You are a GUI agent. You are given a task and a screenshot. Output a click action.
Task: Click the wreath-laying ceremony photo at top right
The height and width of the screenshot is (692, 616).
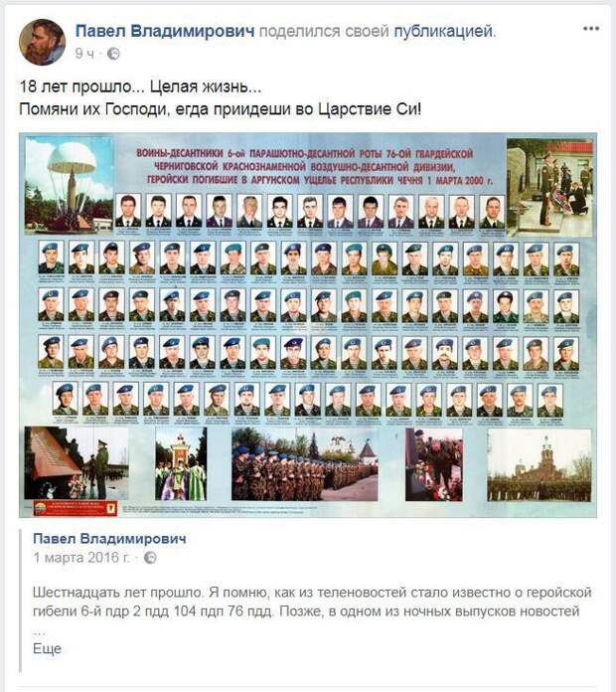[x=549, y=188]
